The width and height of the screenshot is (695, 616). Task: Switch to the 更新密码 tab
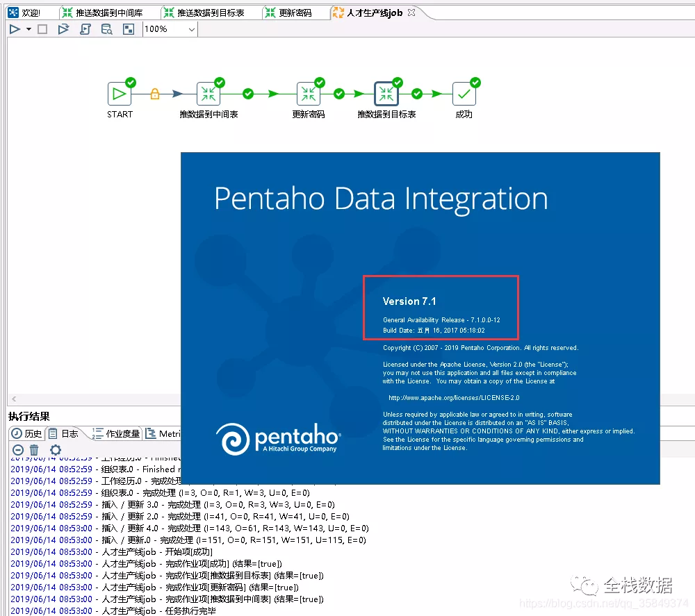point(288,13)
